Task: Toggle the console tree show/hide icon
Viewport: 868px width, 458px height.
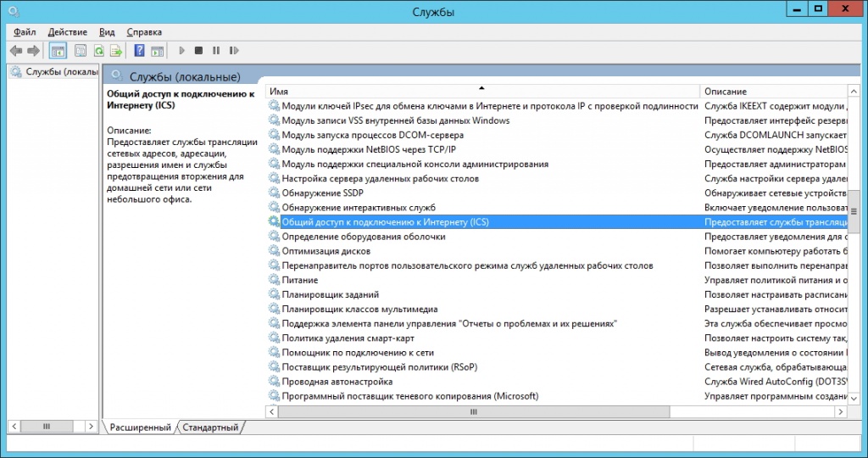Action: (58, 51)
